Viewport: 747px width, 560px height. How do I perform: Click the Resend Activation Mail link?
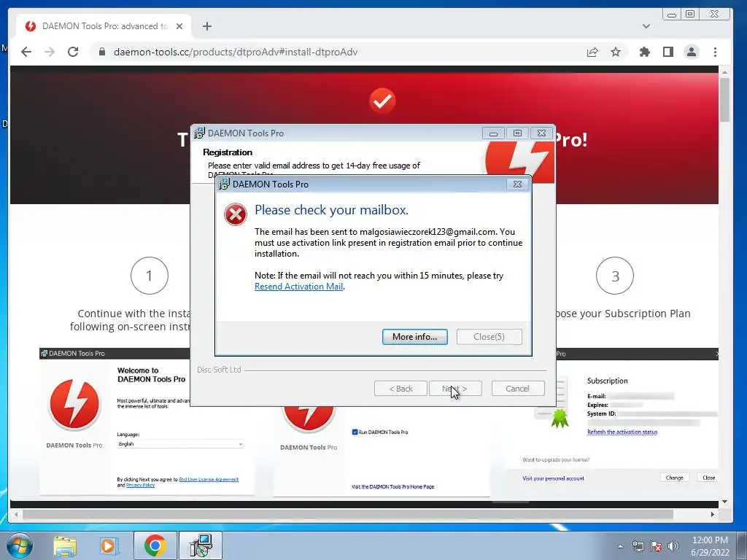point(298,286)
